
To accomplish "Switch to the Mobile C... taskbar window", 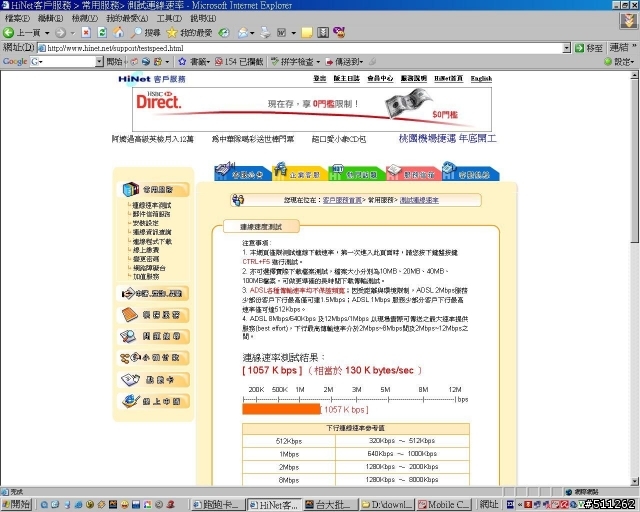I will (x=444, y=505).
